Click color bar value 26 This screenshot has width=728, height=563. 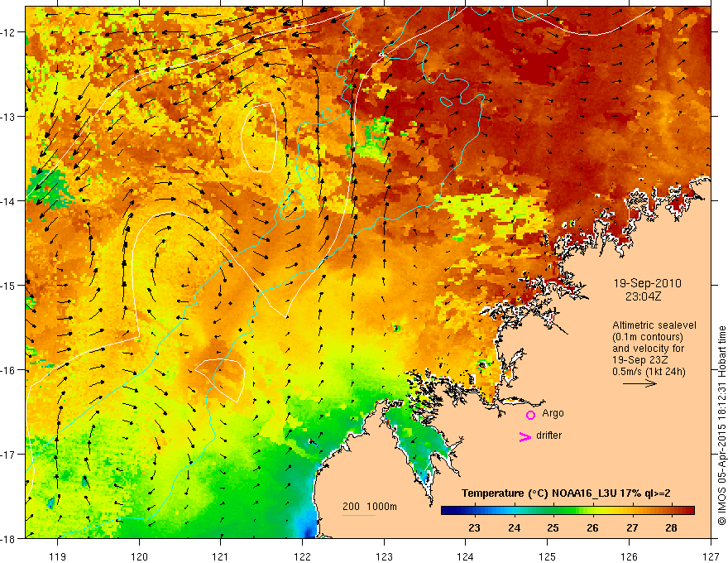(x=592, y=527)
